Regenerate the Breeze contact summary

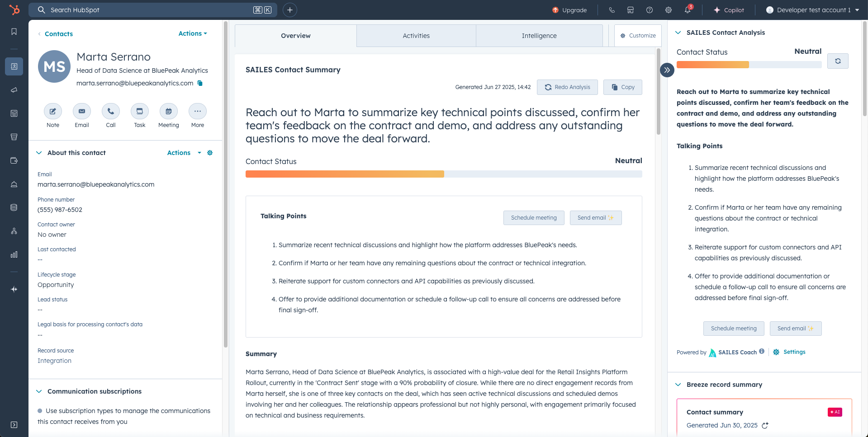tap(765, 425)
